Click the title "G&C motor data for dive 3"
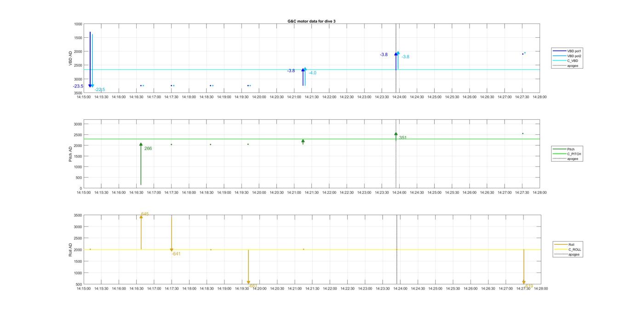This screenshot has width=644, height=319. [x=311, y=21]
